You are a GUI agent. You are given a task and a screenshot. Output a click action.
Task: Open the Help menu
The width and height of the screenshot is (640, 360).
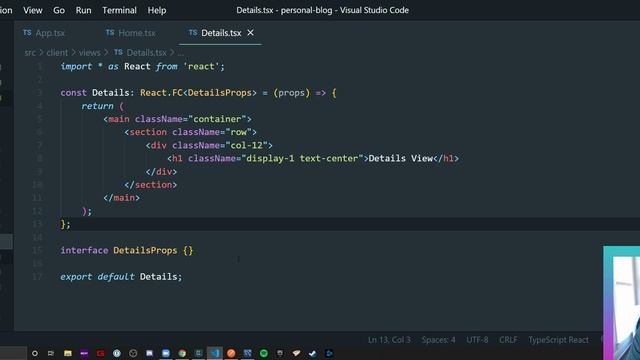pyautogui.click(x=157, y=10)
